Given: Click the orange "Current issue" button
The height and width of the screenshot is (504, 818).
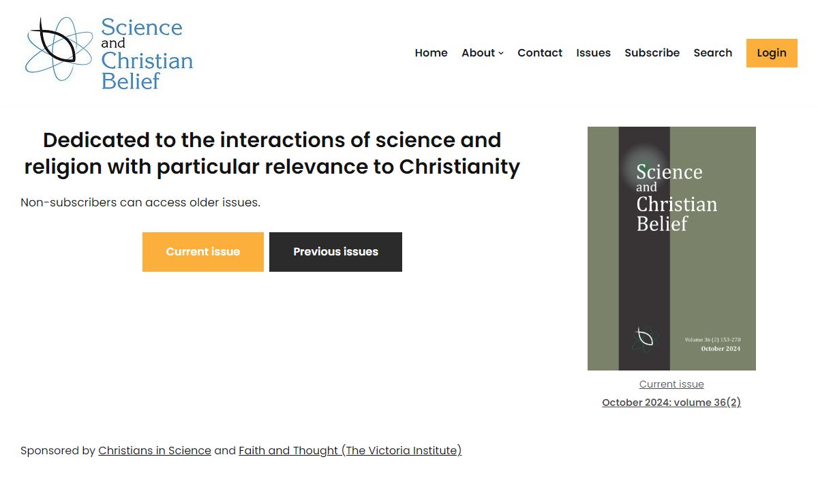Looking at the screenshot, I should click(x=202, y=252).
